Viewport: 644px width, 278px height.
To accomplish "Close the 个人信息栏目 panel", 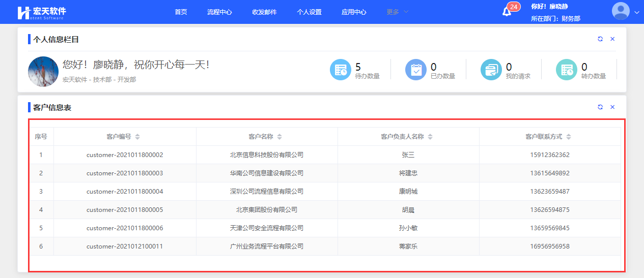I will click(612, 39).
